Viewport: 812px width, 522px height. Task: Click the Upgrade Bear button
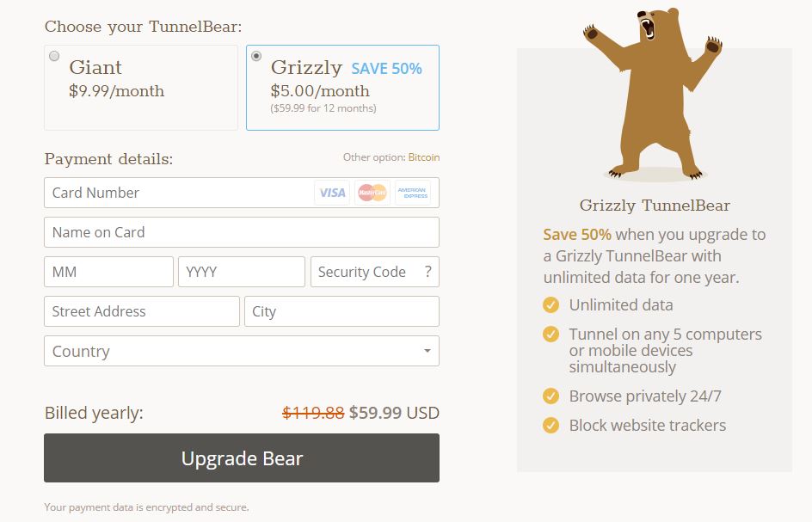coord(242,458)
